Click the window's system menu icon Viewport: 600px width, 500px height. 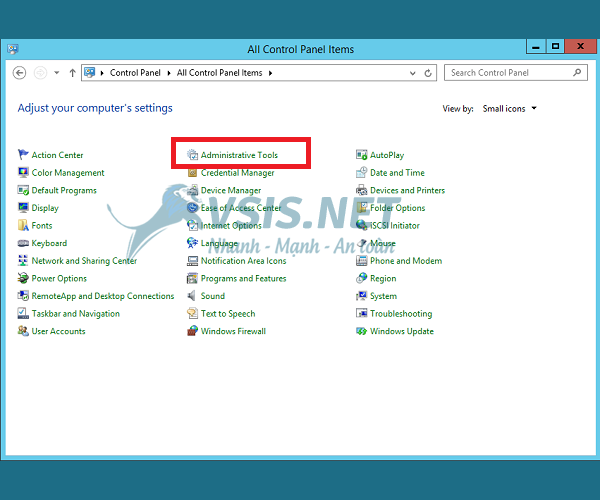coord(13,49)
